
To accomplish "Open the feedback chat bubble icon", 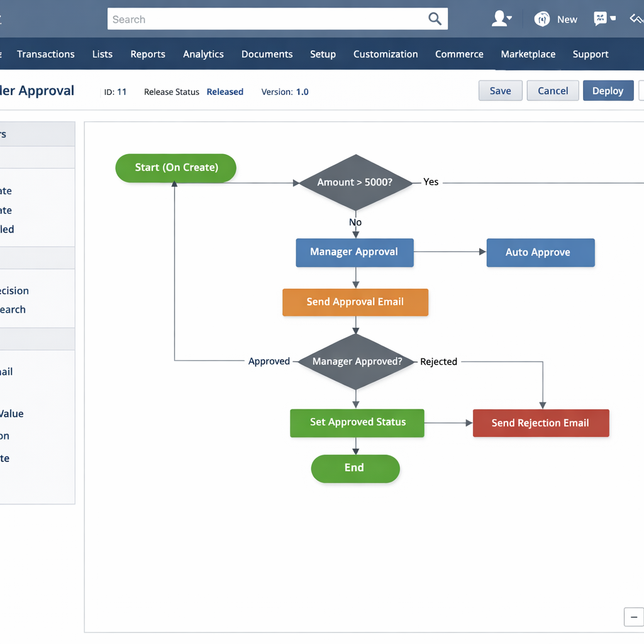I will (600, 19).
